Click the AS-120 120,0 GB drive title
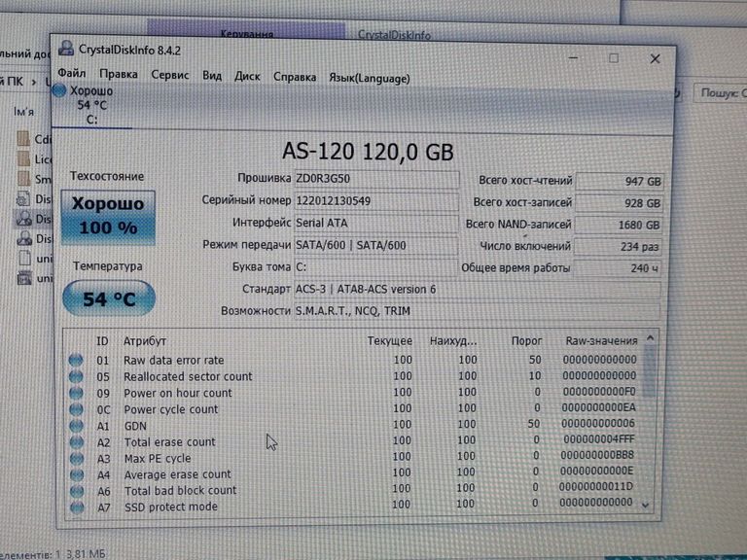Image resolution: width=747 pixels, height=560 pixels. [x=368, y=152]
